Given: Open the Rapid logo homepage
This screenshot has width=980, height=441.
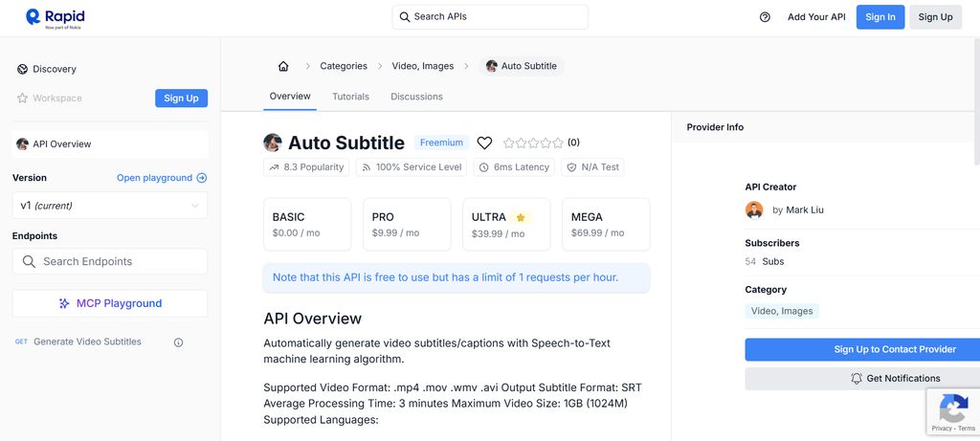Looking at the screenshot, I should (55, 18).
